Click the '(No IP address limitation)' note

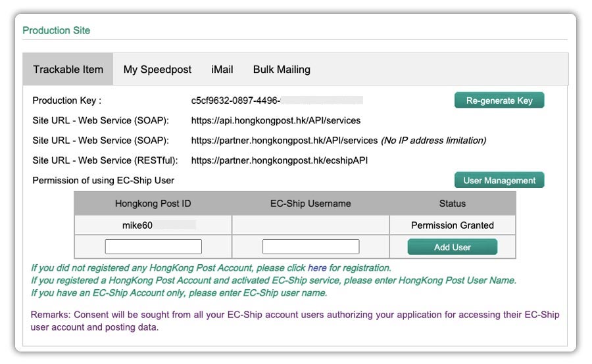[433, 141]
